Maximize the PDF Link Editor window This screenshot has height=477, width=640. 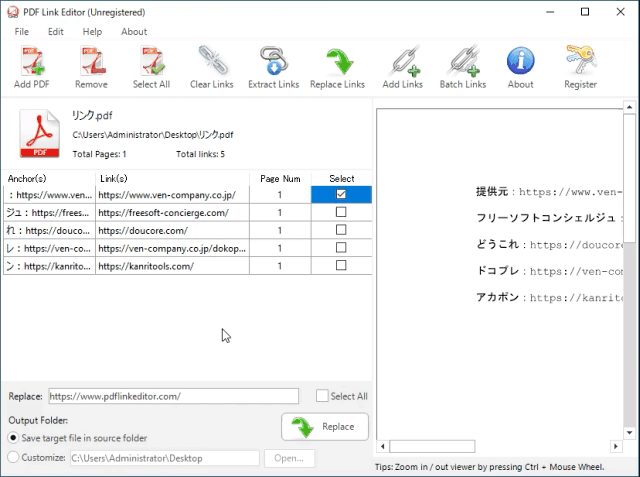tap(584, 12)
